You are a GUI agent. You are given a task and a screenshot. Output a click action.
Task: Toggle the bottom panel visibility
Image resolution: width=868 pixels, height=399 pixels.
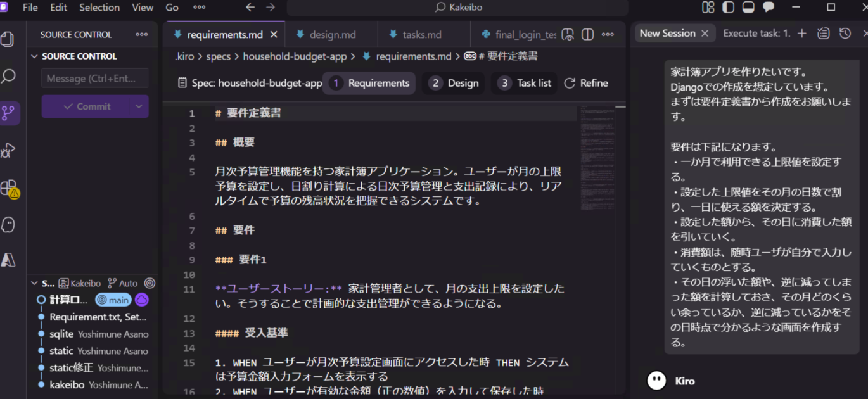[748, 7]
